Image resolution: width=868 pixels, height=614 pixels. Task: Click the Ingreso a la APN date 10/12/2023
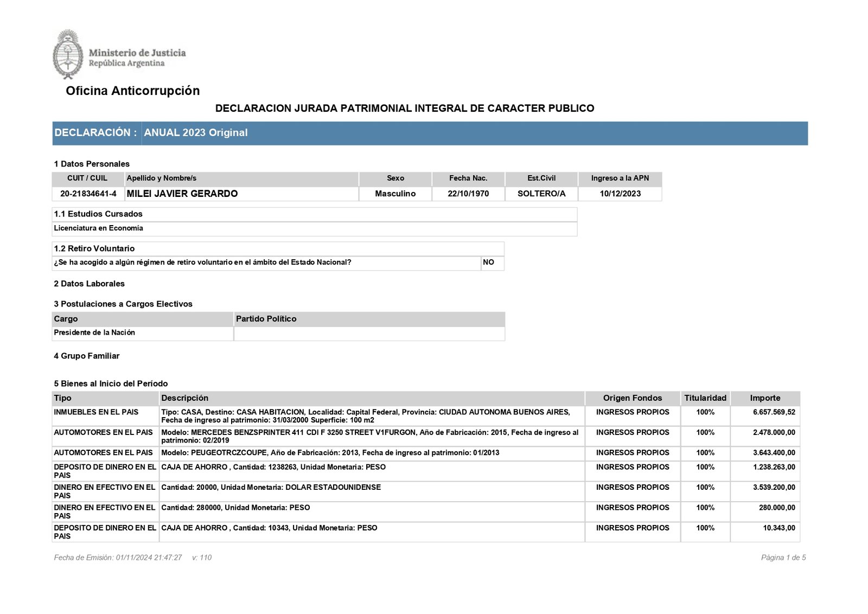[620, 194]
